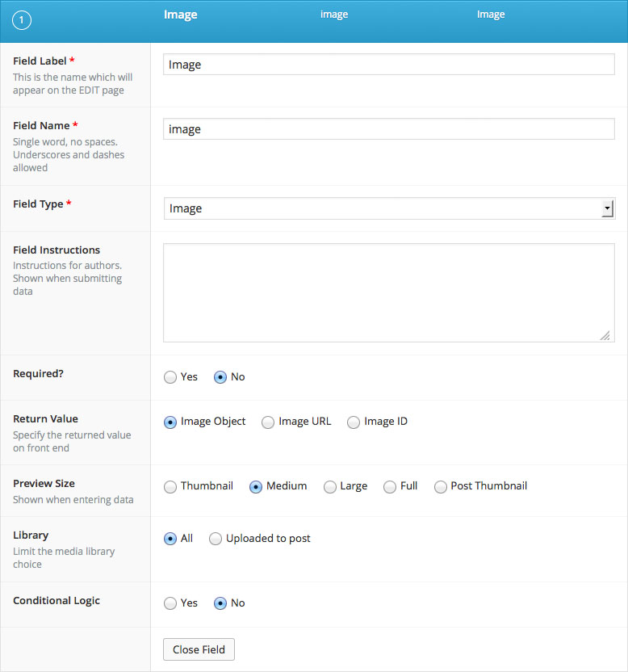Image resolution: width=628 pixels, height=672 pixels.
Task: Set preview size to Full
Action: click(x=390, y=487)
